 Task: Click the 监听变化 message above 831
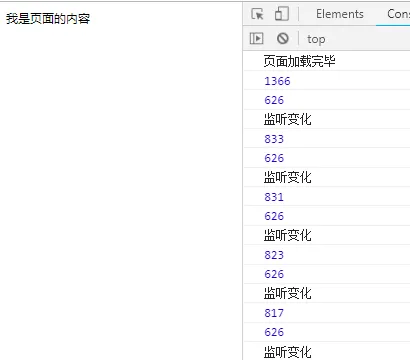click(x=287, y=177)
